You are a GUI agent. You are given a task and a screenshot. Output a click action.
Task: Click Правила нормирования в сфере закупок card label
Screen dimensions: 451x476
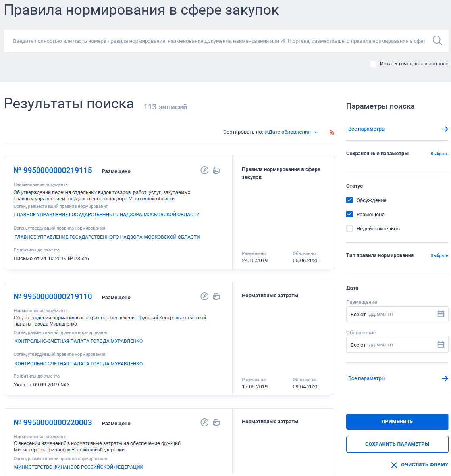tap(281, 173)
